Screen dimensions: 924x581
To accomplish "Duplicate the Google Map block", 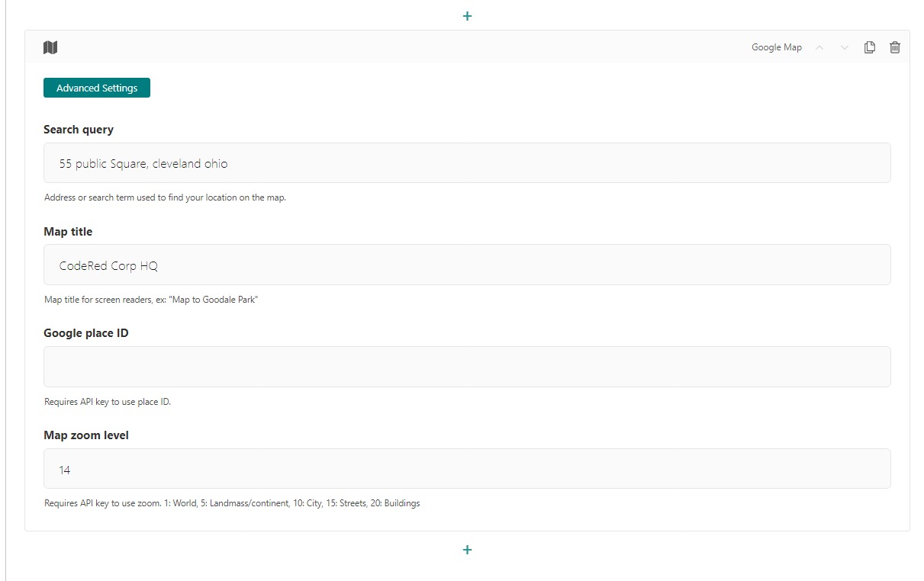I will click(869, 47).
